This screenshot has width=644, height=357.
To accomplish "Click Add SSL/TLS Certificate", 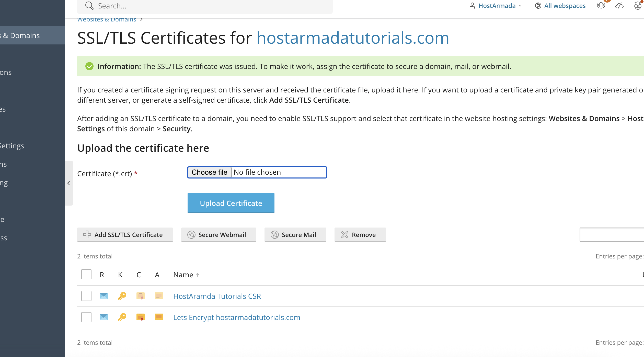I will coord(125,234).
